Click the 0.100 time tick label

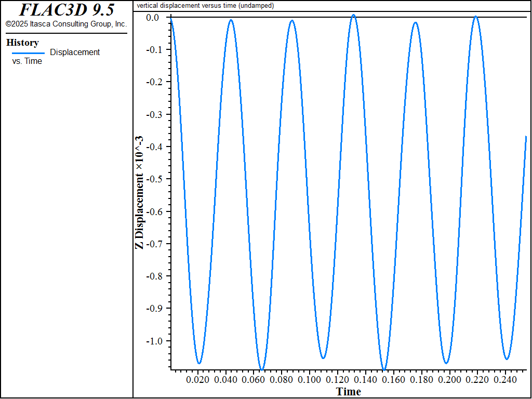point(310,379)
